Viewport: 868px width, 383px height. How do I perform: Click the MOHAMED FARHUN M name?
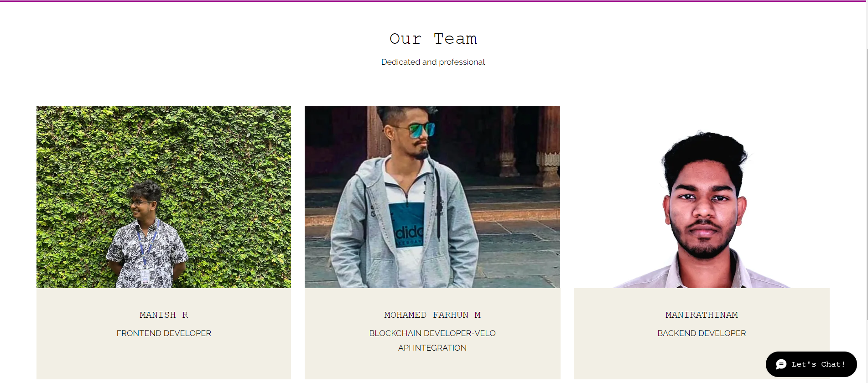tap(432, 315)
